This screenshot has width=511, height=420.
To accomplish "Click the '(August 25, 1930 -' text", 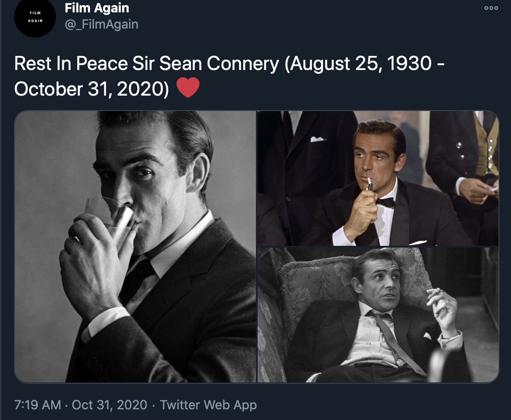I will coord(364,63).
